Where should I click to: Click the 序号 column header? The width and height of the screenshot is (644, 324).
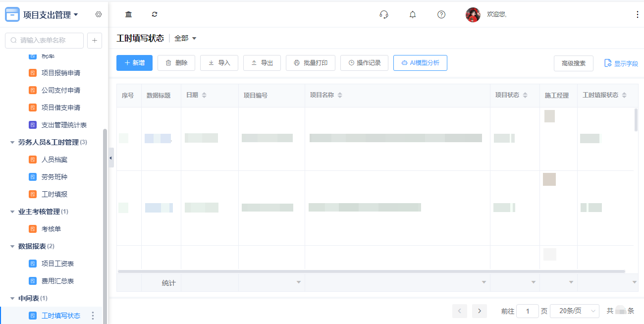tap(128, 95)
